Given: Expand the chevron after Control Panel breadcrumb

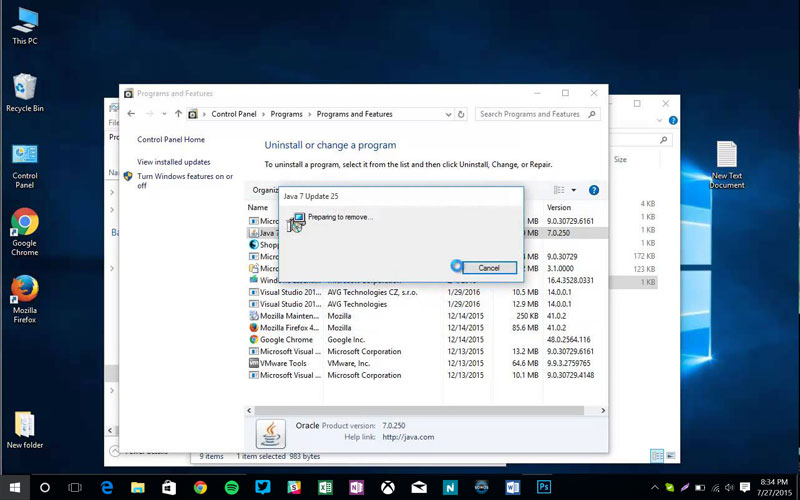Looking at the screenshot, I should click(x=263, y=114).
